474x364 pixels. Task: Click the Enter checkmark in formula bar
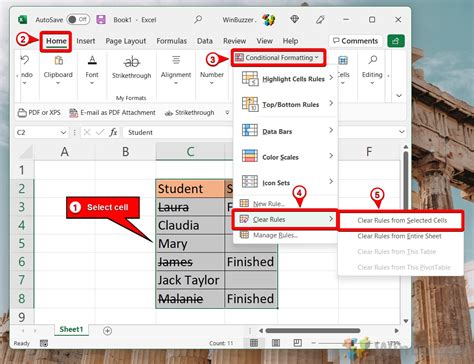pos(100,132)
